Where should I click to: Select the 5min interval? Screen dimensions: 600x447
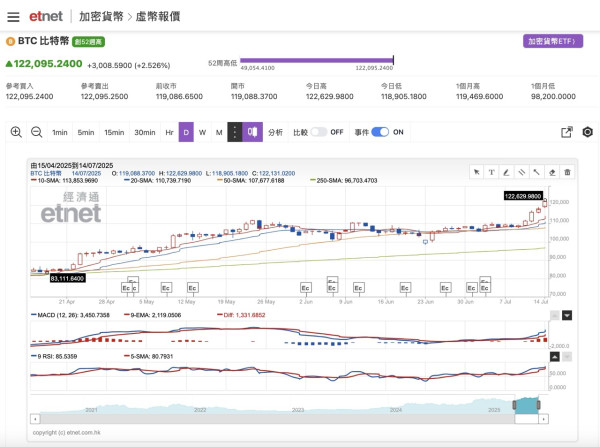click(86, 132)
